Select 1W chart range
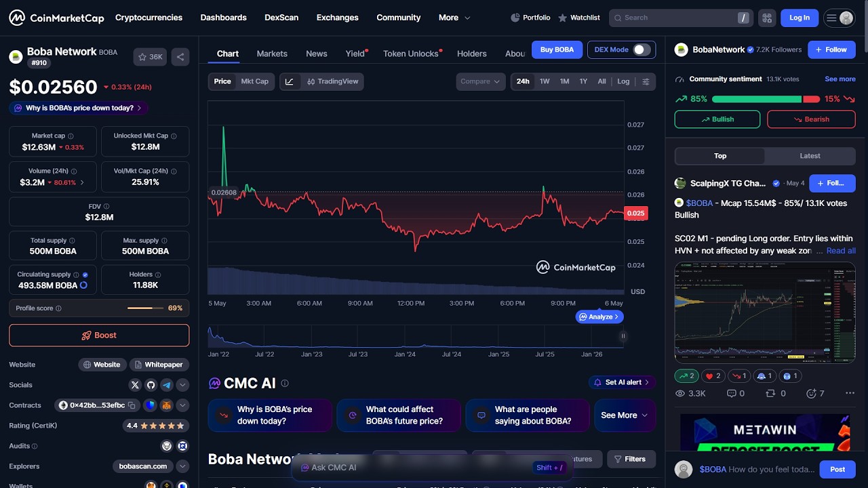 (545, 81)
